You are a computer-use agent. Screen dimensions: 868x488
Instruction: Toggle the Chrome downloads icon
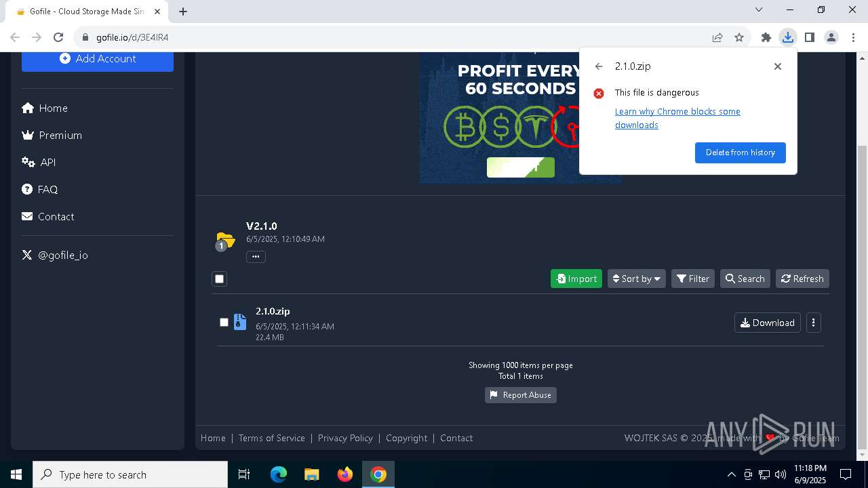[x=788, y=37]
